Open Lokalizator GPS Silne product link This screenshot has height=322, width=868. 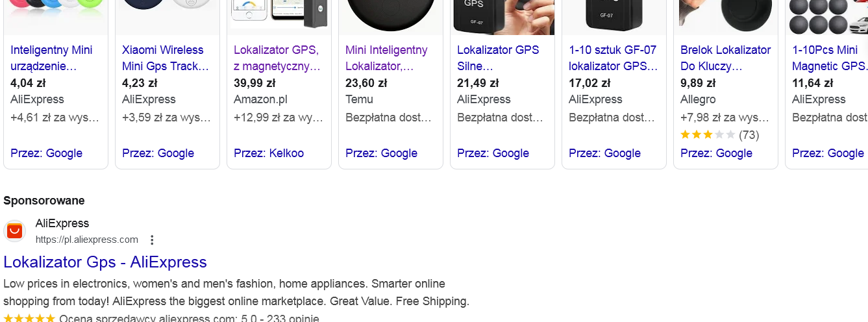click(498, 58)
